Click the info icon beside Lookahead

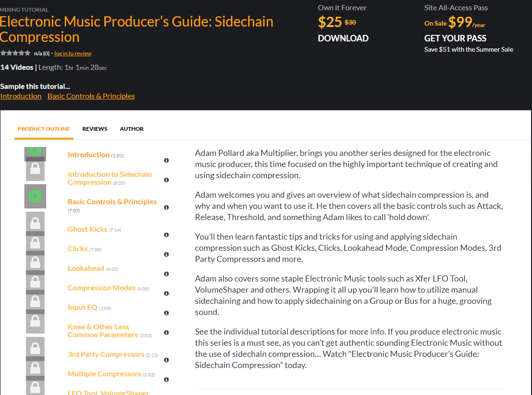pos(166,274)
